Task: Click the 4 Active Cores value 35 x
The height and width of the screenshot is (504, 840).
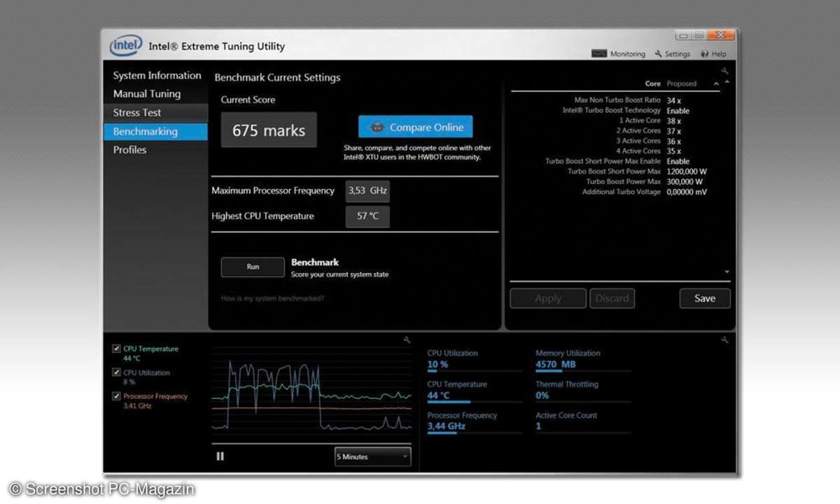Action: (674, 151)
